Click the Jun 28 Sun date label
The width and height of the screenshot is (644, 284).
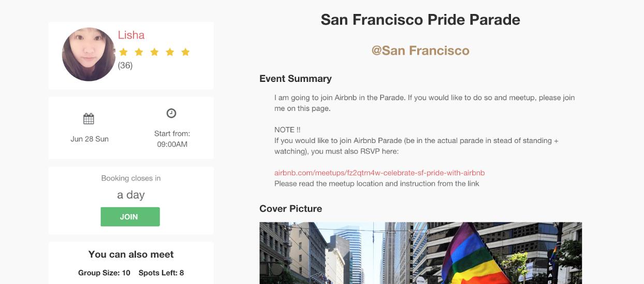pyautogui.click(x=90, y=139)
